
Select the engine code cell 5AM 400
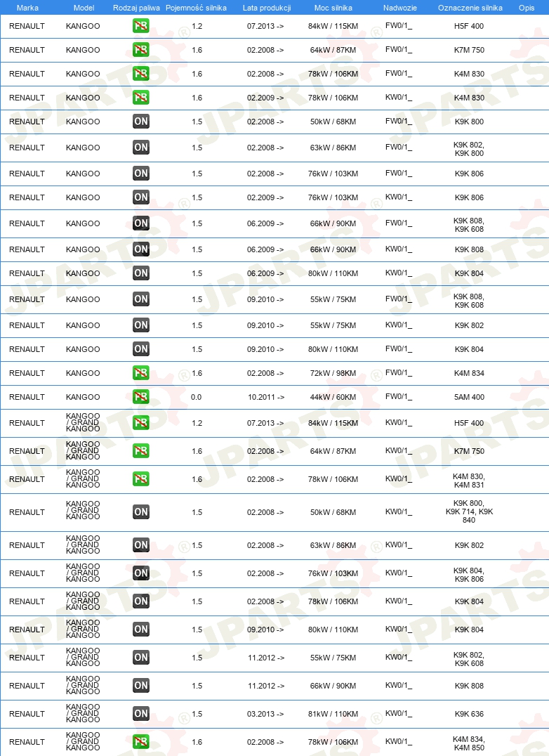469,397
